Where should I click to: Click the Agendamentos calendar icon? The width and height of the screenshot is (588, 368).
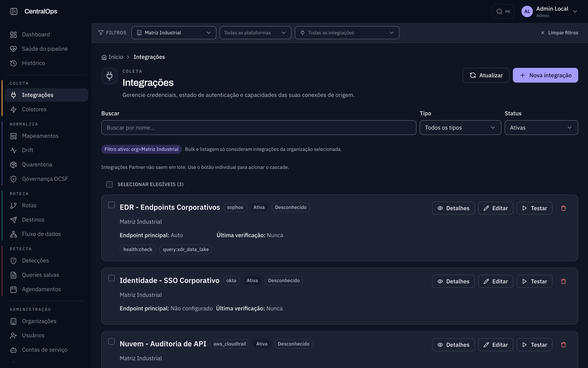click(x=13, y=289)
